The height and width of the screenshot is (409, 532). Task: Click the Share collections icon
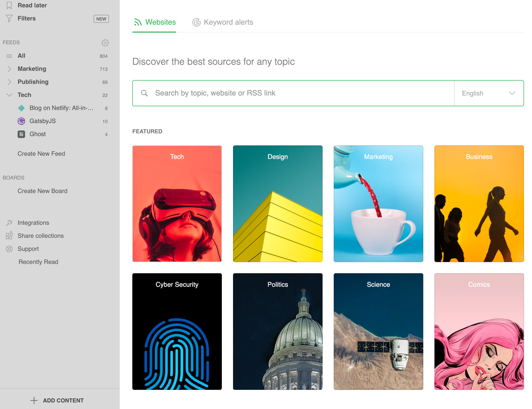(9, 236)
